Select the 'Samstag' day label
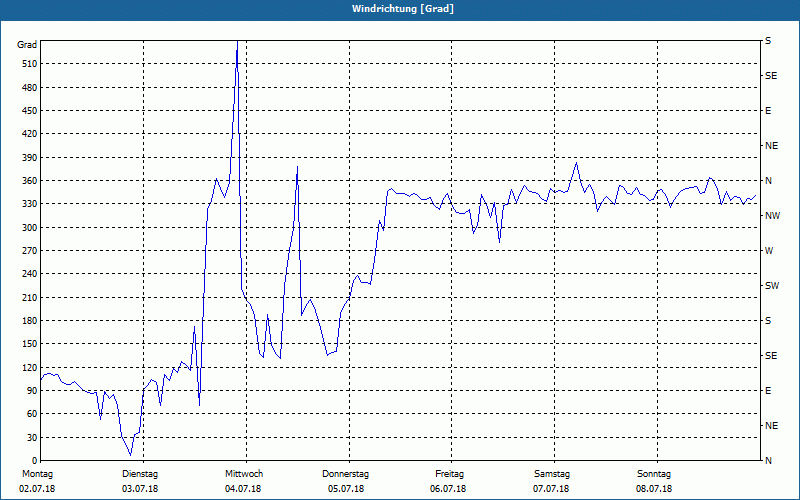Image resolution: width=800 pixels, height=500 pixels. pyautogui.click(x=552, y=474)
